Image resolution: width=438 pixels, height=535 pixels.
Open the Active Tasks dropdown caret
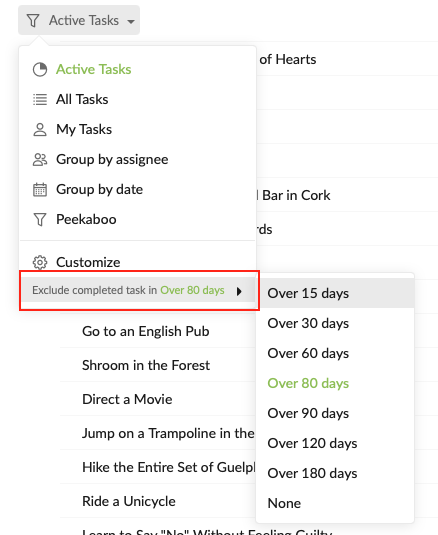130,21
